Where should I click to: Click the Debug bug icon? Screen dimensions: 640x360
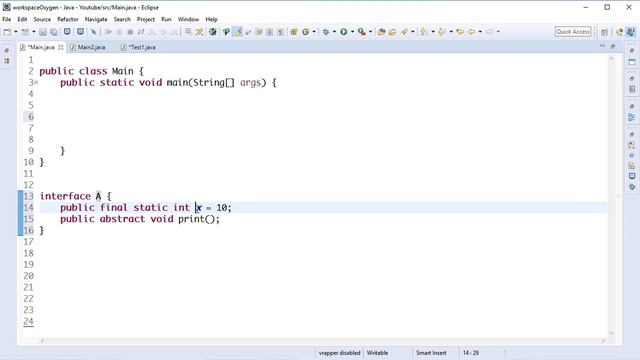coord(326,32)
